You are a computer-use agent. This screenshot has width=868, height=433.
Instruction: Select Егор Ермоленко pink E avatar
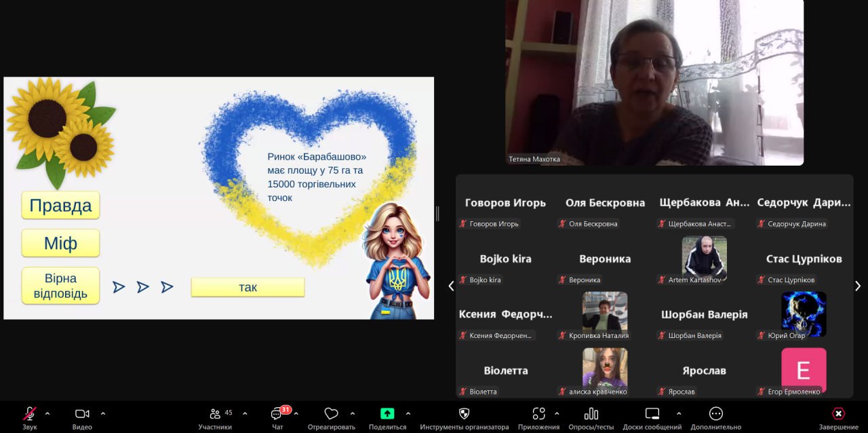[804, 371]
